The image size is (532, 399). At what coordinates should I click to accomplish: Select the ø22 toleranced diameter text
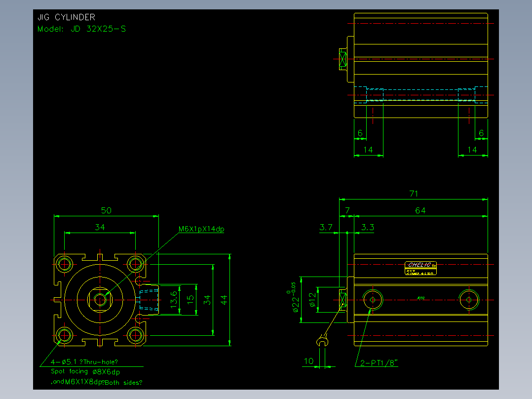294,297
